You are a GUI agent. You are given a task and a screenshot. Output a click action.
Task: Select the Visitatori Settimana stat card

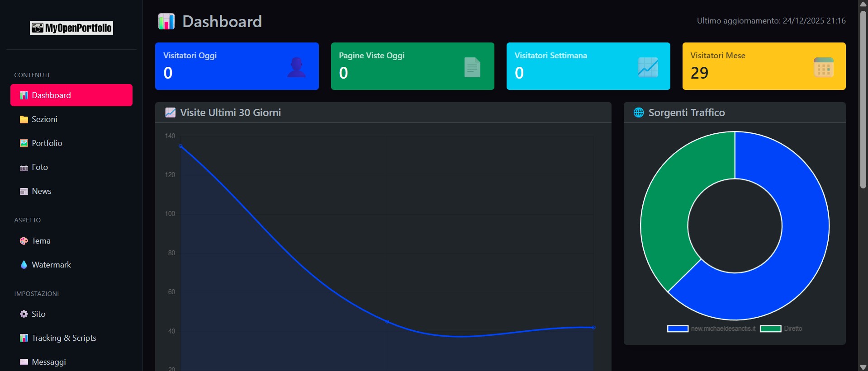(x=588, y=66)
